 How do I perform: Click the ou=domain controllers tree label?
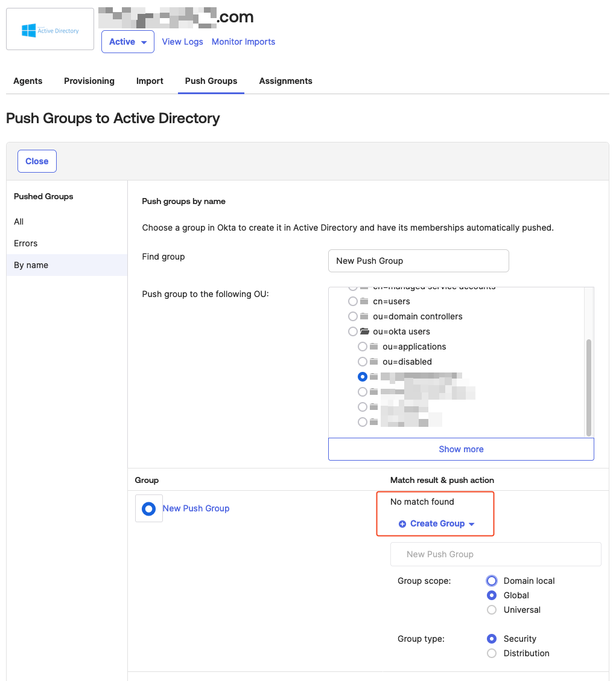click(x=418, y=316)
